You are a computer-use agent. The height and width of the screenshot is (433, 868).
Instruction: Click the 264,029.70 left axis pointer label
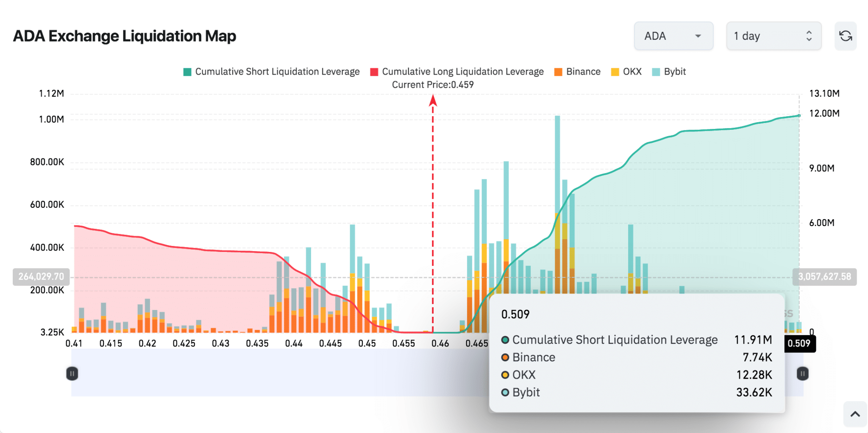[41, 277]
